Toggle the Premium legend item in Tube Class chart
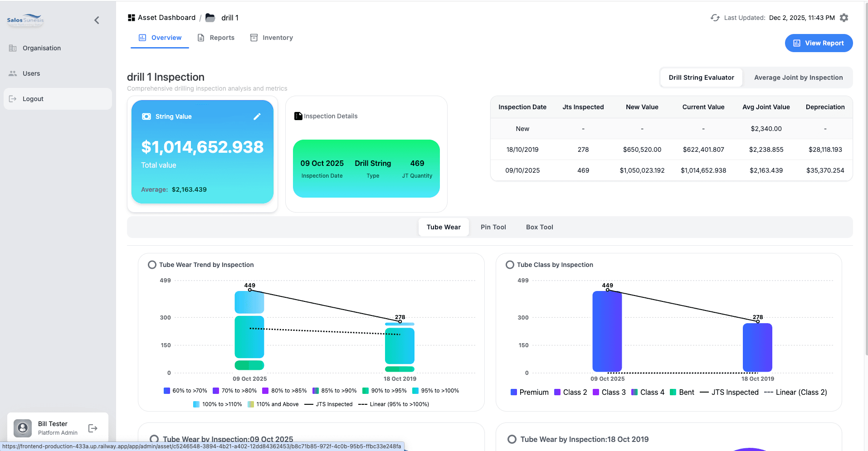 click(529, 392)
